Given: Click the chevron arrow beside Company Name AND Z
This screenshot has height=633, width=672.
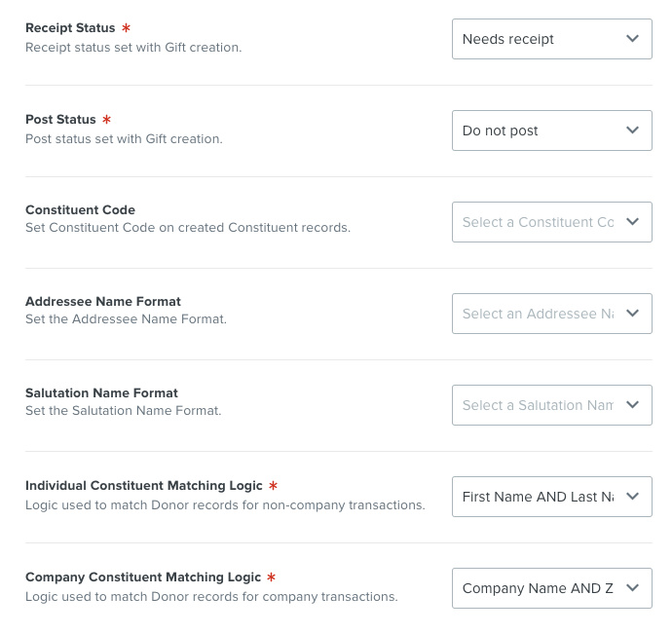Looking at the screenshot, I should click(x=633, y=587).
